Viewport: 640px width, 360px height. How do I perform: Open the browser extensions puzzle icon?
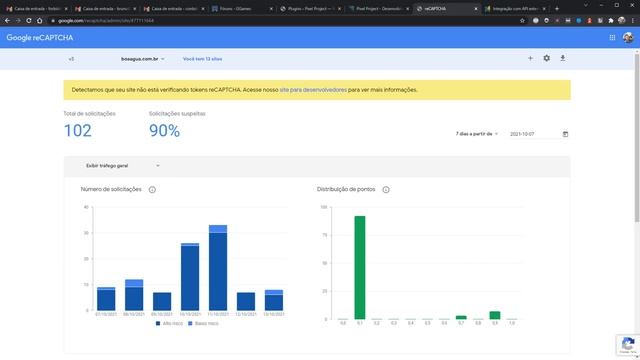coord(611,20)
